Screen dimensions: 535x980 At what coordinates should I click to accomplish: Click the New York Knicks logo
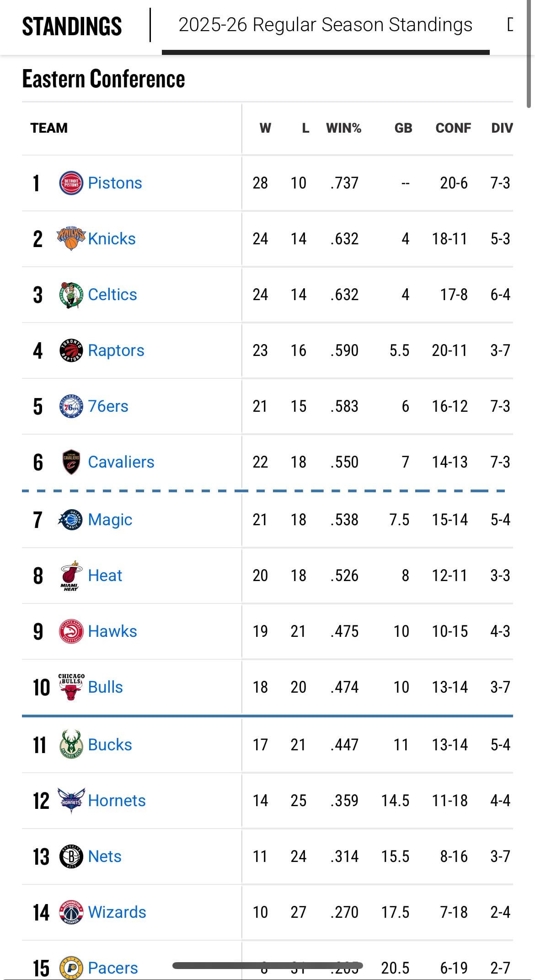[71, 239]
